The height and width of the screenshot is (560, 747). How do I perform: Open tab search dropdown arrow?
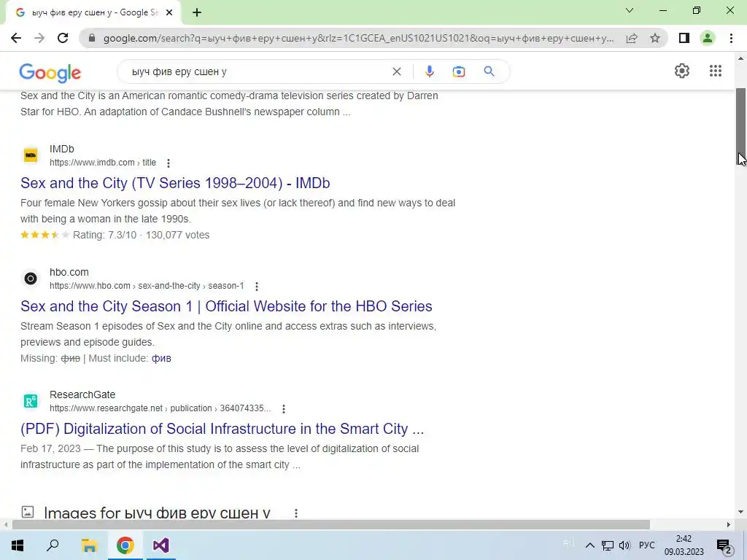(x=630, y=10)
